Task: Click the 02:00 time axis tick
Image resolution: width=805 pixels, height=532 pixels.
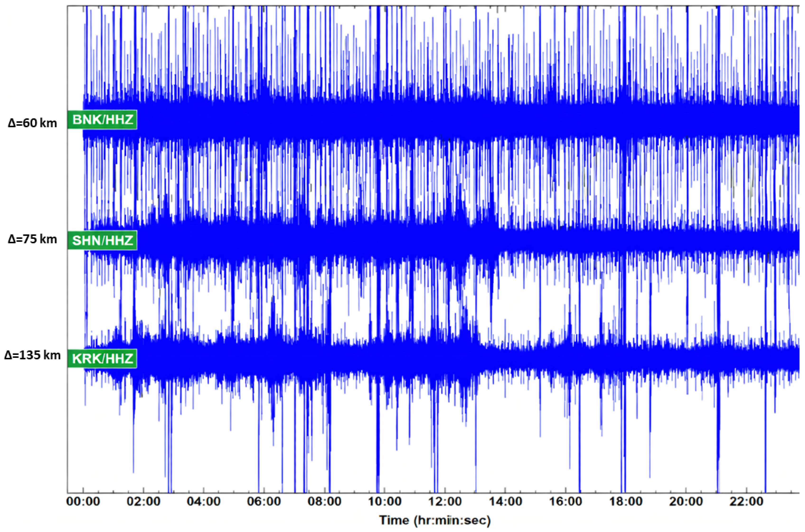Action: (x=144, y=501)
